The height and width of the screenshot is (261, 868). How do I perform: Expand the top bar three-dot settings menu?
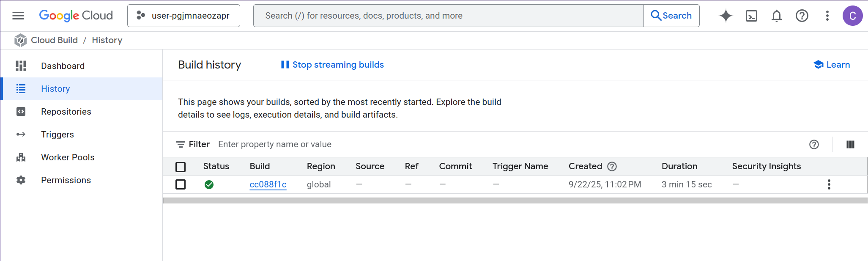[827, 16]
